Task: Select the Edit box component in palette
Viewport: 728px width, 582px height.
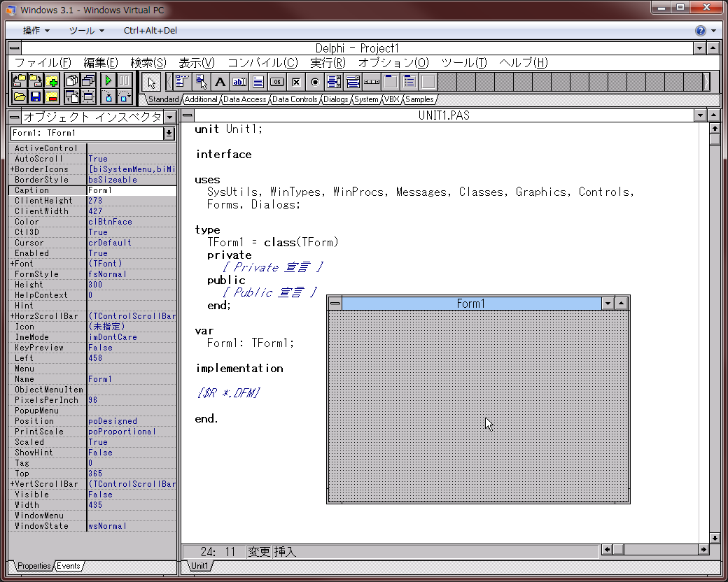Action: click(x=239, y=82)
